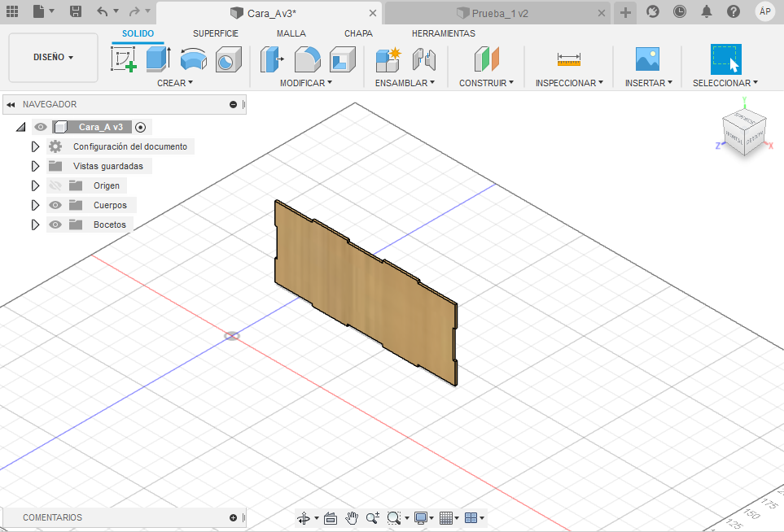Viewport: 784px width, 532px height.
Task: Switch to the Prueba_1 v2 document tab
Action: [498, 13]
